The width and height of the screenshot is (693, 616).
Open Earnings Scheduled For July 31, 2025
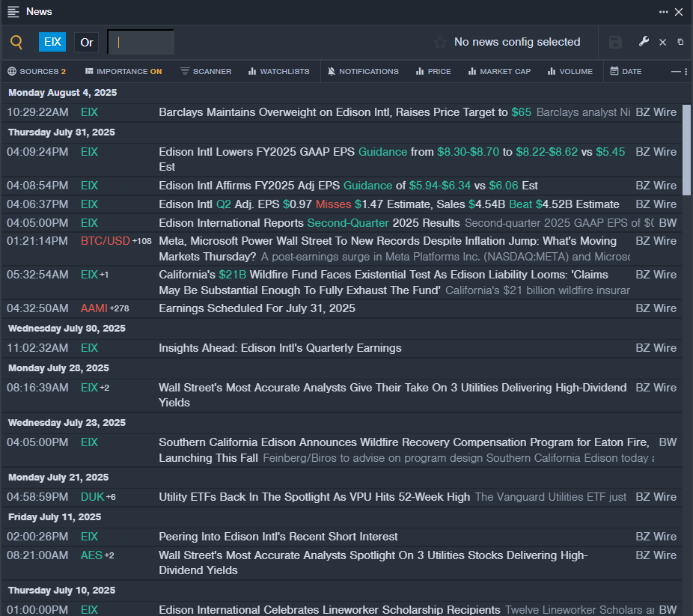point(257,308)
